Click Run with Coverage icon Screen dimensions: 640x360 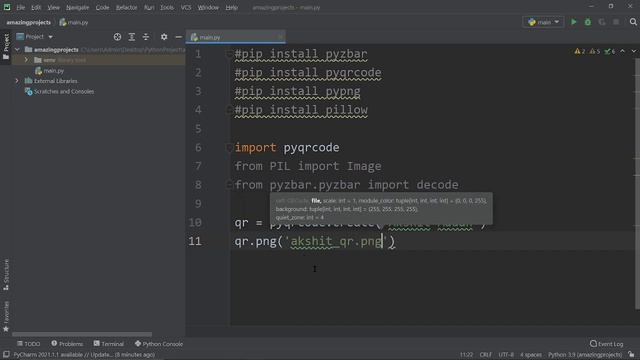602,22
